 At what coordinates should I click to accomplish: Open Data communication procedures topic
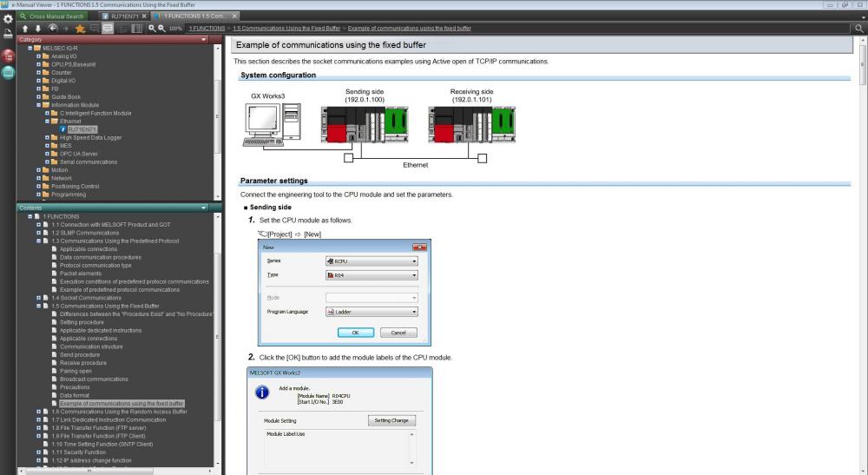[100, 257]
